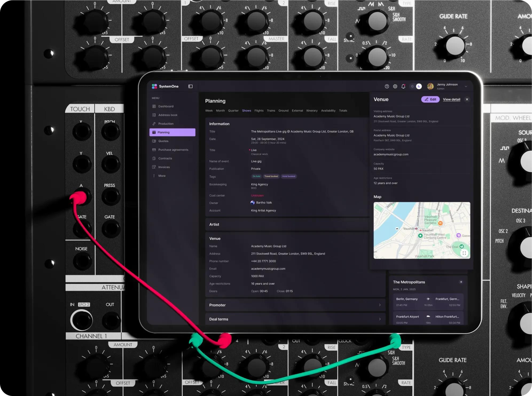Screen dimensions: 532x396
Task: Open the Frankfurt Airport transfer card
Action: 428,318
